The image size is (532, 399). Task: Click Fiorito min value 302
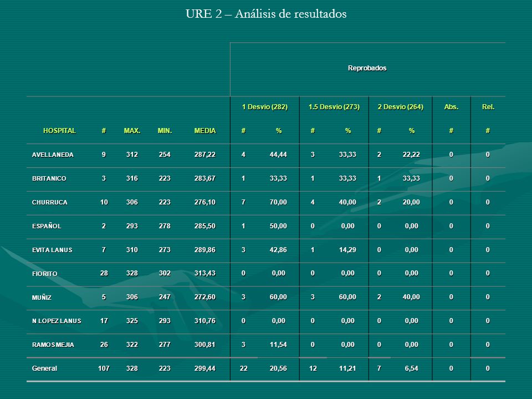(x=165, y=273)
